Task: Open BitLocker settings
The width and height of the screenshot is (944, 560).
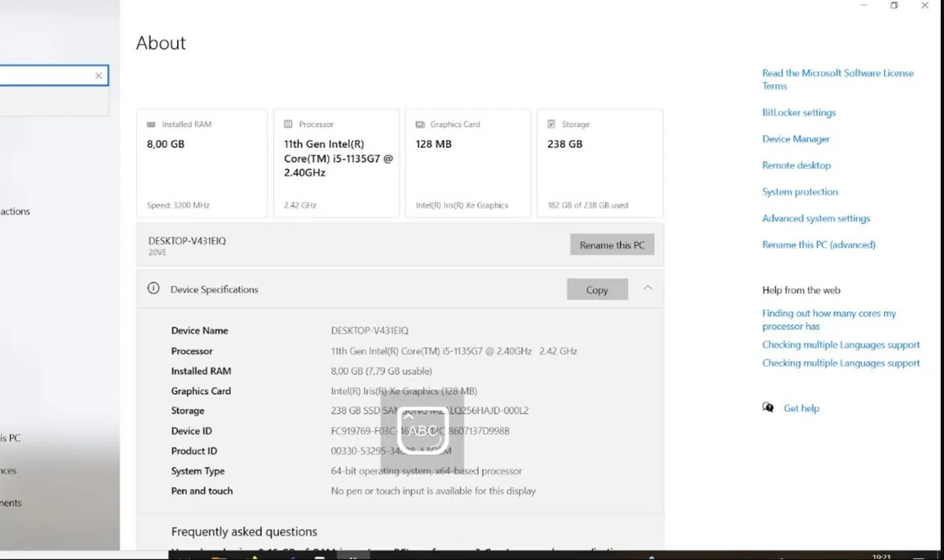Action: [798, 112]
